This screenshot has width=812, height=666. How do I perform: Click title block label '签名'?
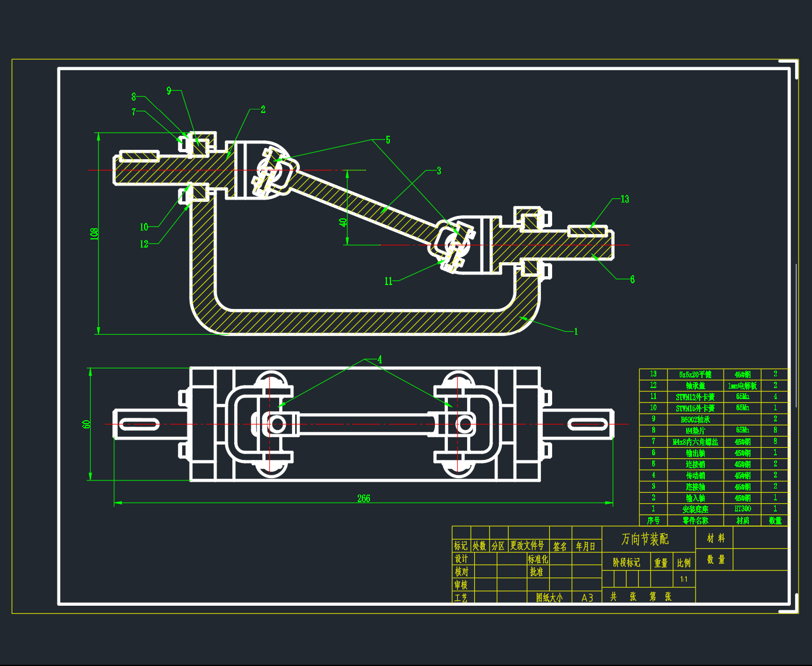pyautogui.click(x=560, y=546)
